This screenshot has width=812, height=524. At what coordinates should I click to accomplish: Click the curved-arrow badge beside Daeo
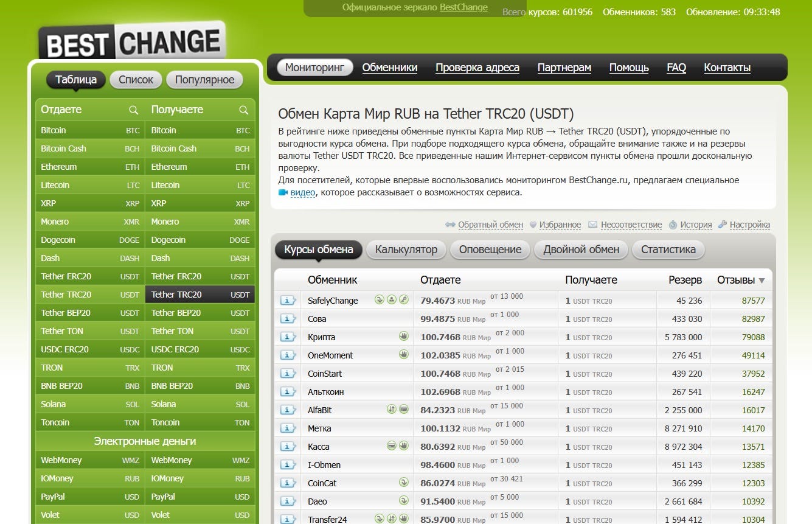[x=403, y=500]
